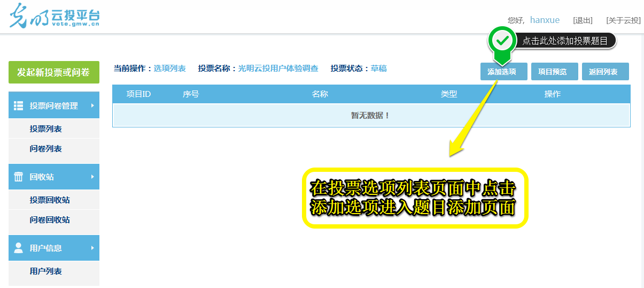Click the 名称 column header
The width and height of the screenshot is (644, 288).
coord(320,94)
